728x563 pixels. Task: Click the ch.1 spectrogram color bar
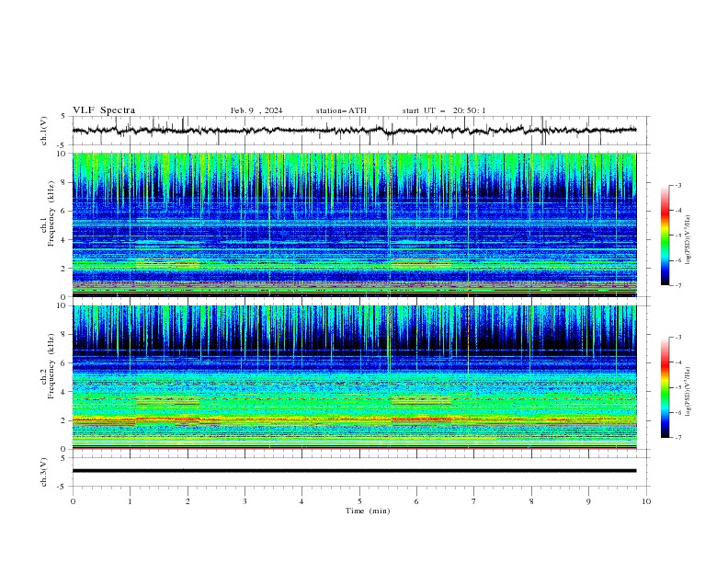coord(665,236)
